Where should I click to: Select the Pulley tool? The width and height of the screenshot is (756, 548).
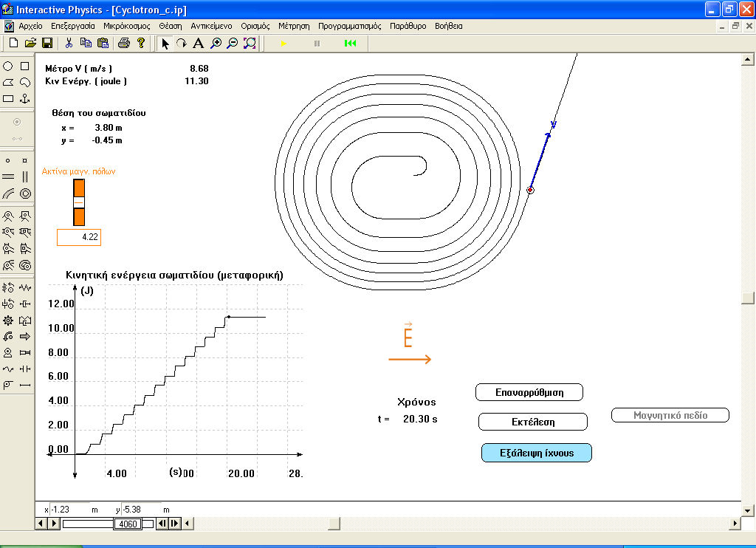pyautogui.click(x=8, y=385)
